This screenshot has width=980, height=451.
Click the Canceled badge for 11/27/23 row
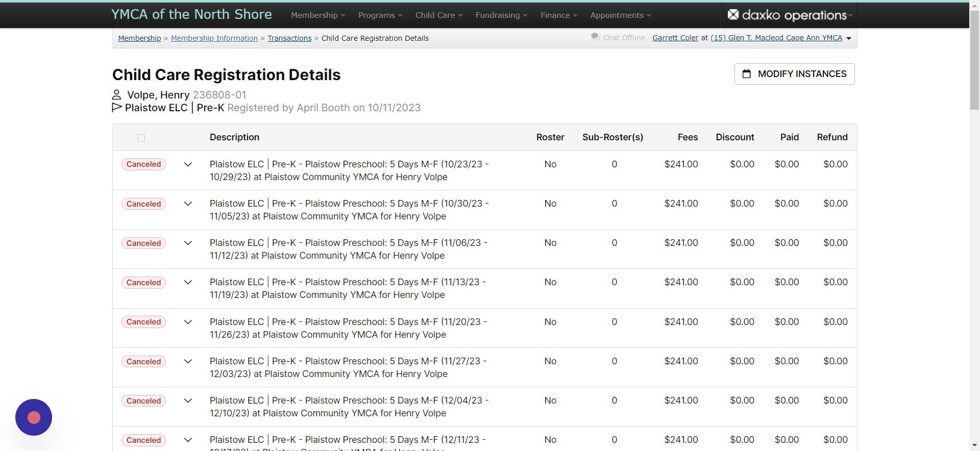point(143,362)
